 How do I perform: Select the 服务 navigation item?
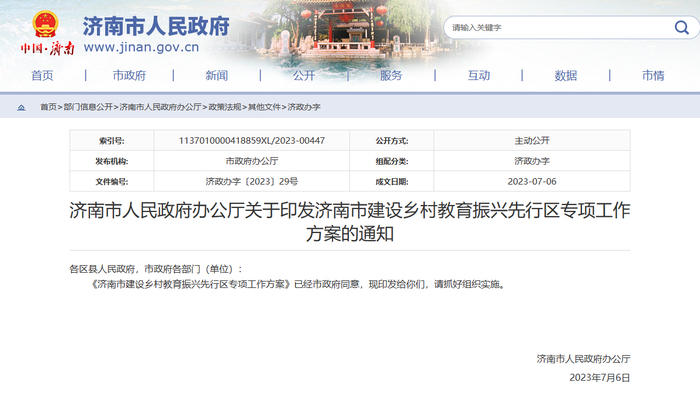[391, 75]
